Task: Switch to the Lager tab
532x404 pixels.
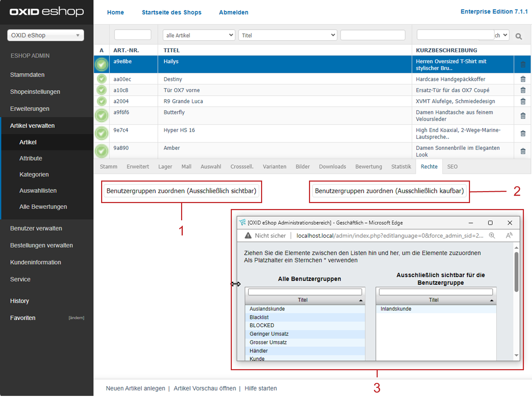Action: [165, 166]
